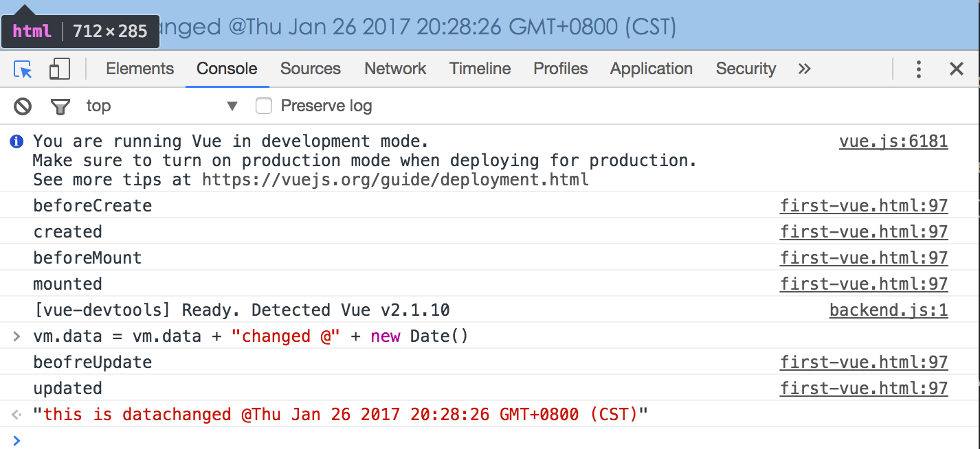Screen dimensions: 980x449
Task: Activate the inspect element picker icon
Action: tap(23, 69)
